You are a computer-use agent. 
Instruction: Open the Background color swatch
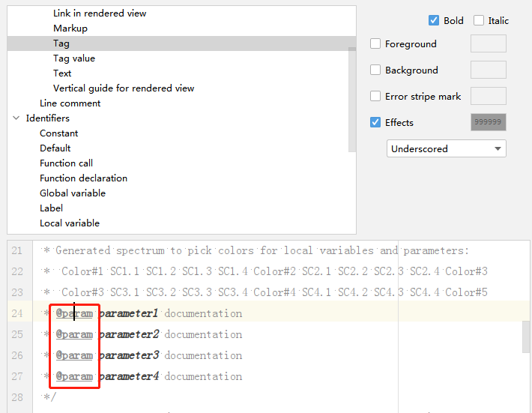(489, 70)
